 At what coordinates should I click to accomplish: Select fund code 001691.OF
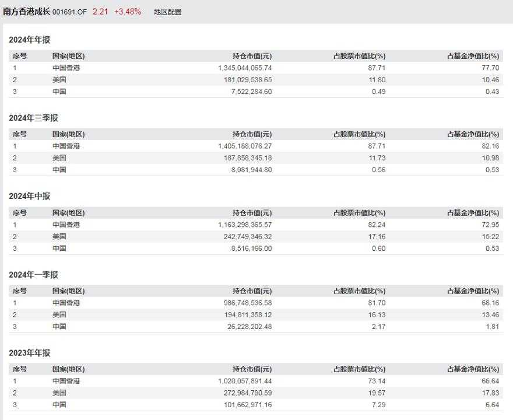coord(70,12)
